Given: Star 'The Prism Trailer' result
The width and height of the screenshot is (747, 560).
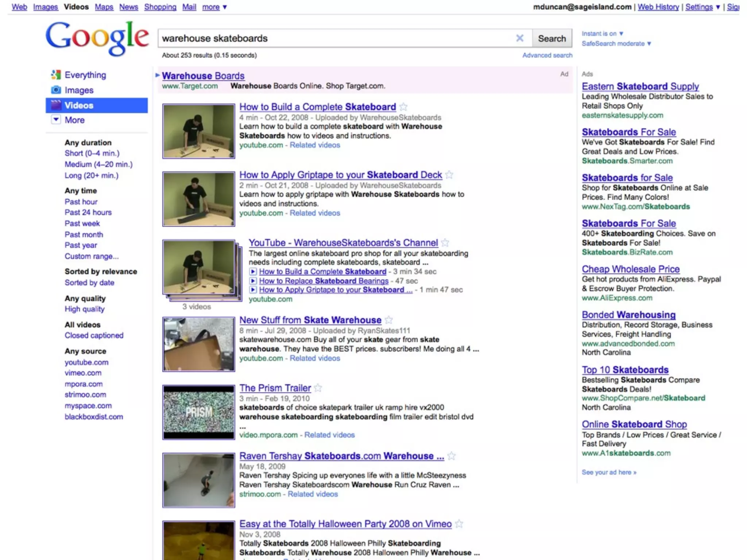Looking at the screenshot, I should [318, 388].
